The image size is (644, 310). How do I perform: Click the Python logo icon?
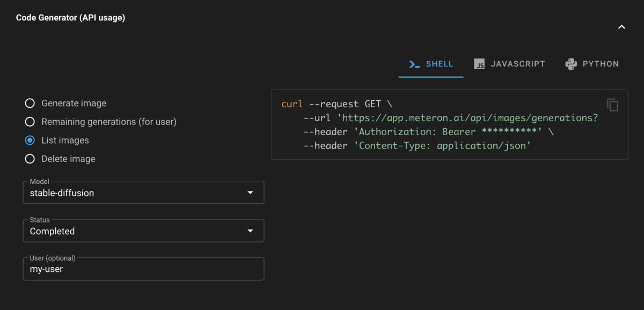pyautogui.click(x=571, y=64)
